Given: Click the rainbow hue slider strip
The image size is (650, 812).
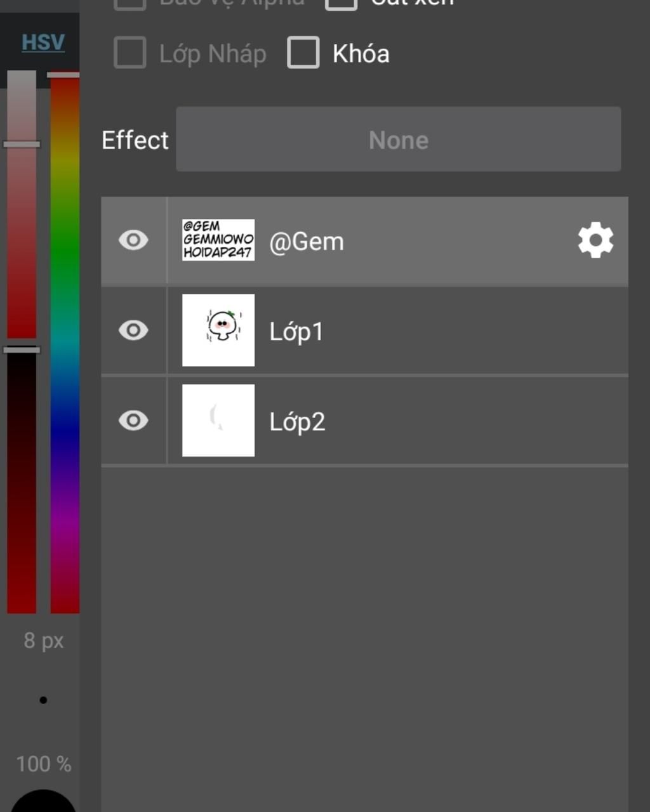Looking at the screenshot, I should point(65,343).
